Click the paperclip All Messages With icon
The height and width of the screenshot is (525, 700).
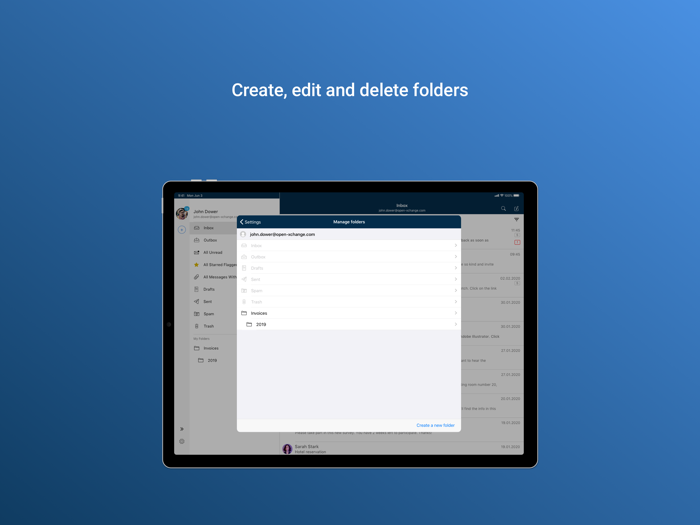point(196,277)
